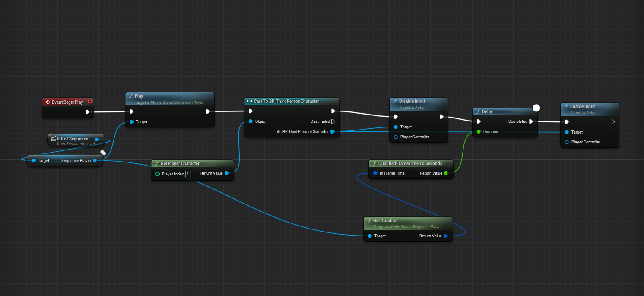Click the Disable Input Player Controller pin
This screenshot has width=644, height=296.
396,137
